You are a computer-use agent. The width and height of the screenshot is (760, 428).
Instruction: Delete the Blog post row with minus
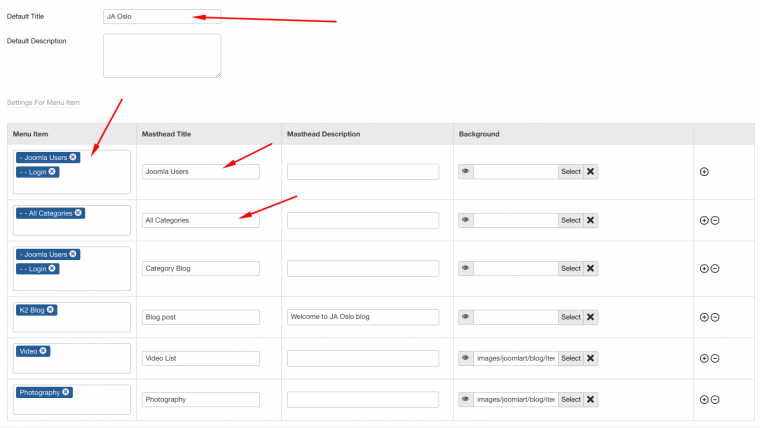click(x=715, y=317)
